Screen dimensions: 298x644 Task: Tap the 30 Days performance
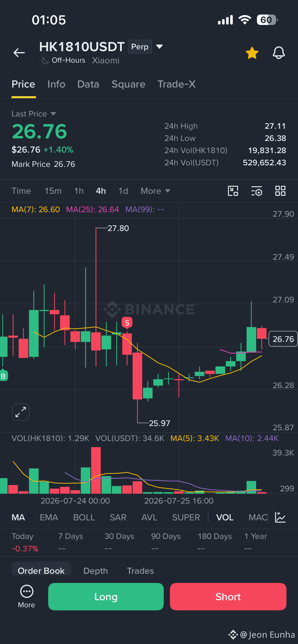click(x=119, y=542)
